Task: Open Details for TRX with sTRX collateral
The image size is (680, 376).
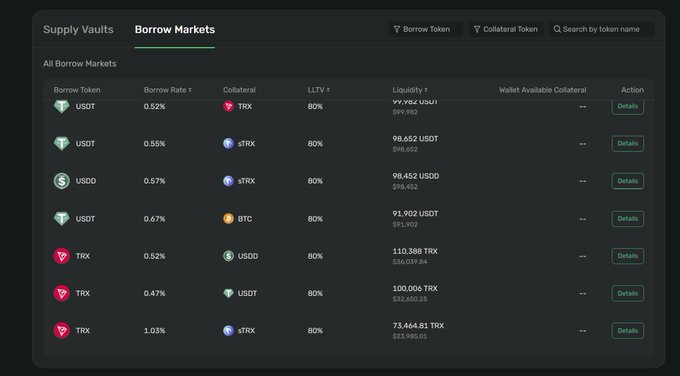Action: tap(628, 330)
